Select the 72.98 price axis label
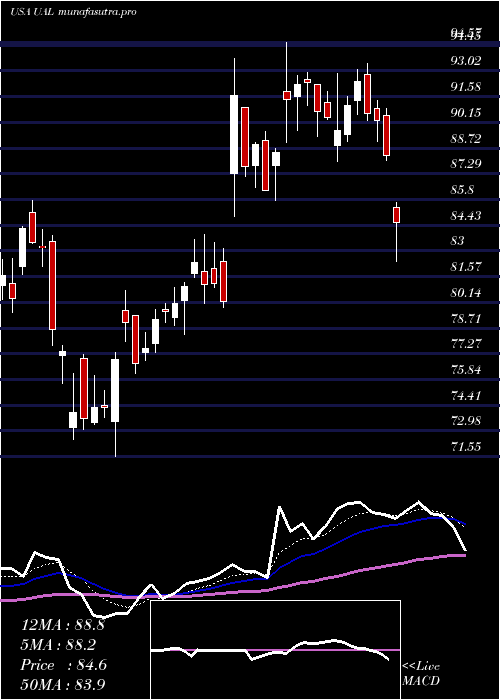 point(466,421)
